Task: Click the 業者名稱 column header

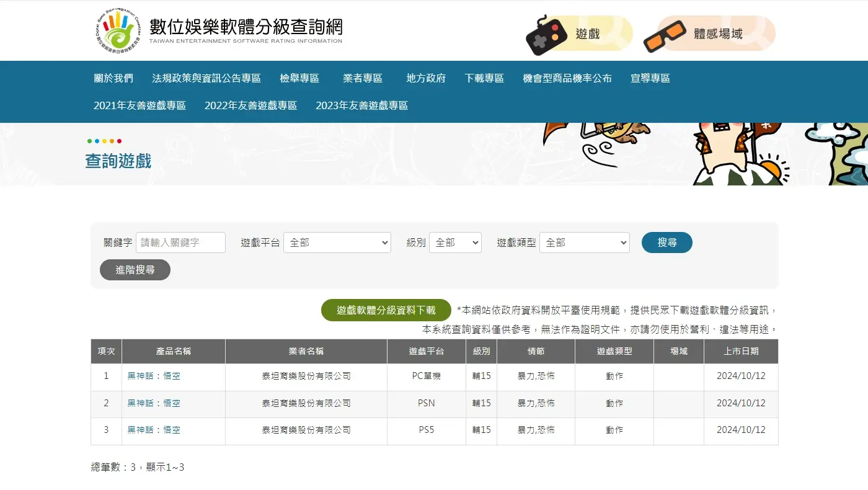Action: pos(306,351)
